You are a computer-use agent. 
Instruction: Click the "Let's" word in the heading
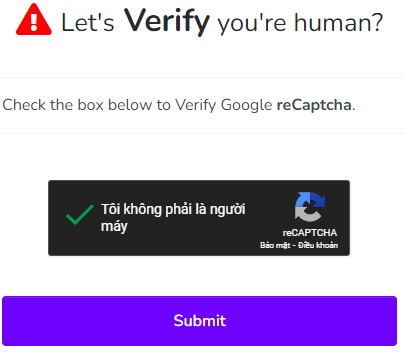88,23
